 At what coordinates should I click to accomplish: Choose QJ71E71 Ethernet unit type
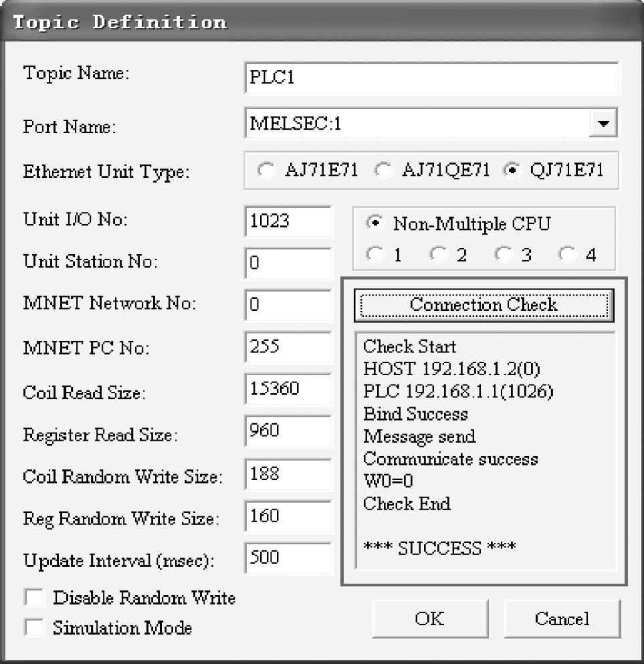512,171
